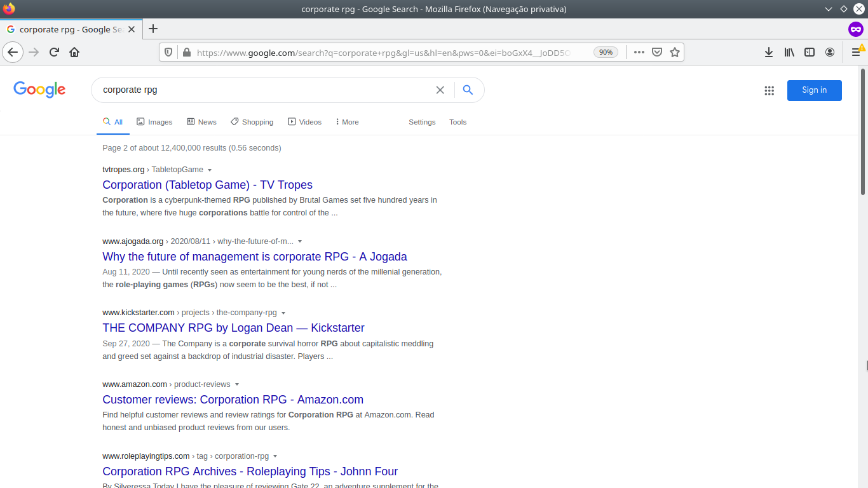The height and width of the screenshot is (488, 868).
Task: Click the www.kickstarter.com breadcrumb text
Action: (139, 313)
